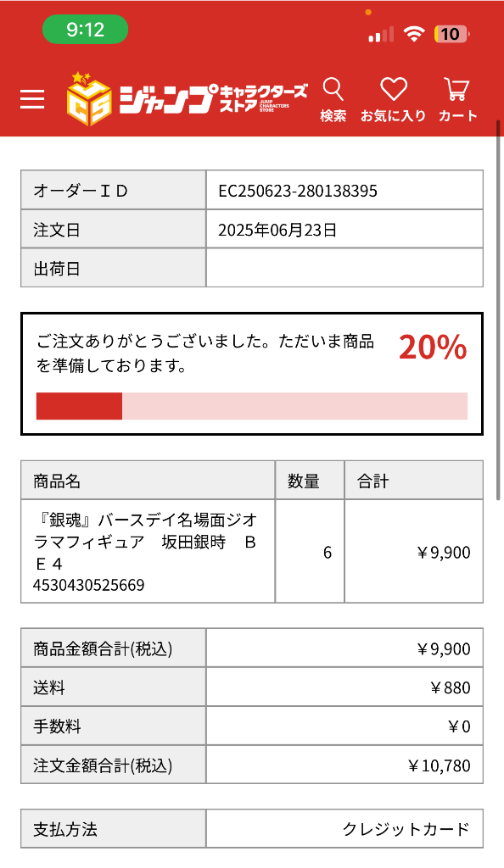Open the shopping cart icon
Image resolution: width=504 pixels, height=868 pixels.
click(457, 89)
